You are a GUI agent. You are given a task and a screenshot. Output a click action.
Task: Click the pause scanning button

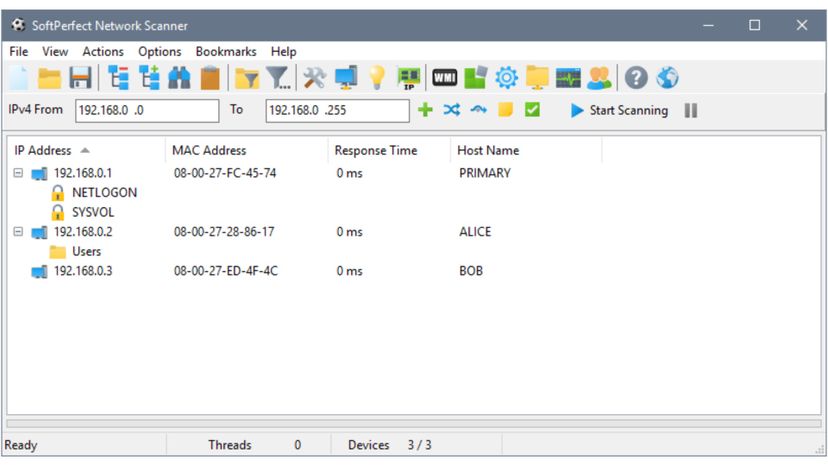point(690,110)
